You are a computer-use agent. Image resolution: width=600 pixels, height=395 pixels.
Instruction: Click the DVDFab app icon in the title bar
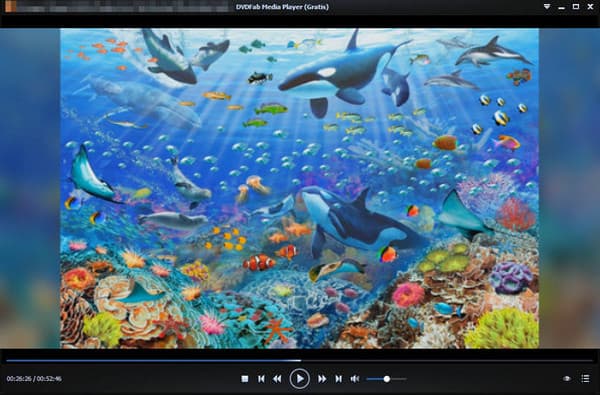pos(10,7)
